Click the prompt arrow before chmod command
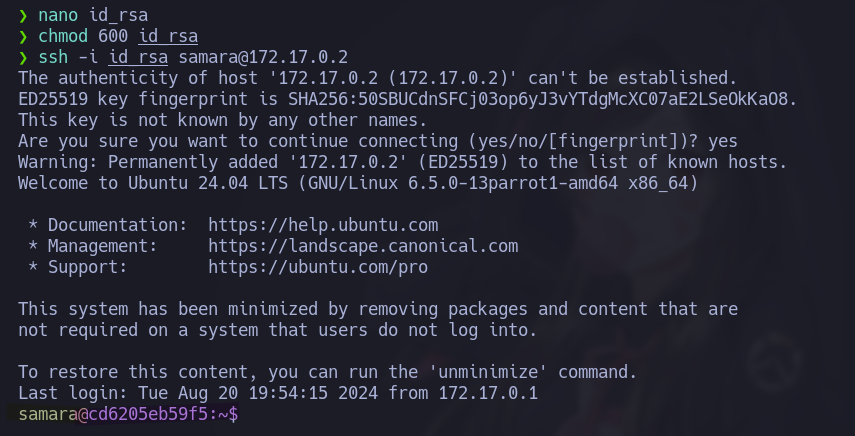The image size is (855, 436). click(x=23, y=36)
